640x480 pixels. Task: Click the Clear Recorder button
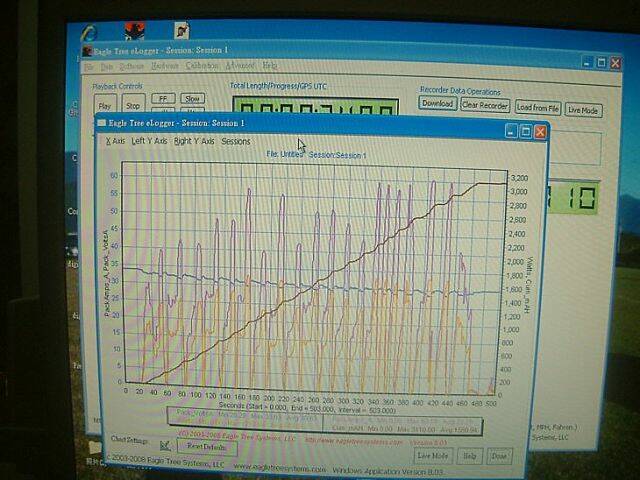click(x=485, y=105)
